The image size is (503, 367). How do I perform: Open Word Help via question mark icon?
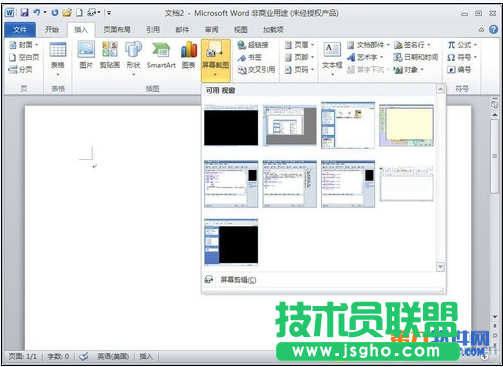click(x=493, y=29)
